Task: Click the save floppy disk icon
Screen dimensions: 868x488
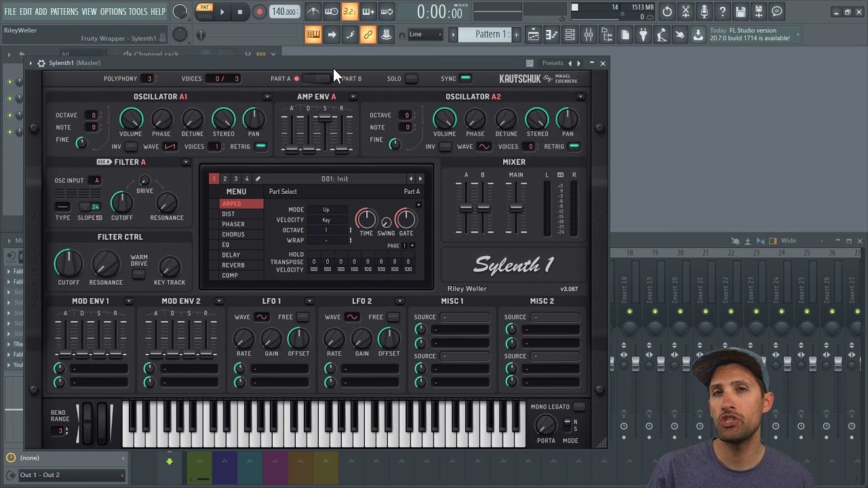Action: [741, 12]
